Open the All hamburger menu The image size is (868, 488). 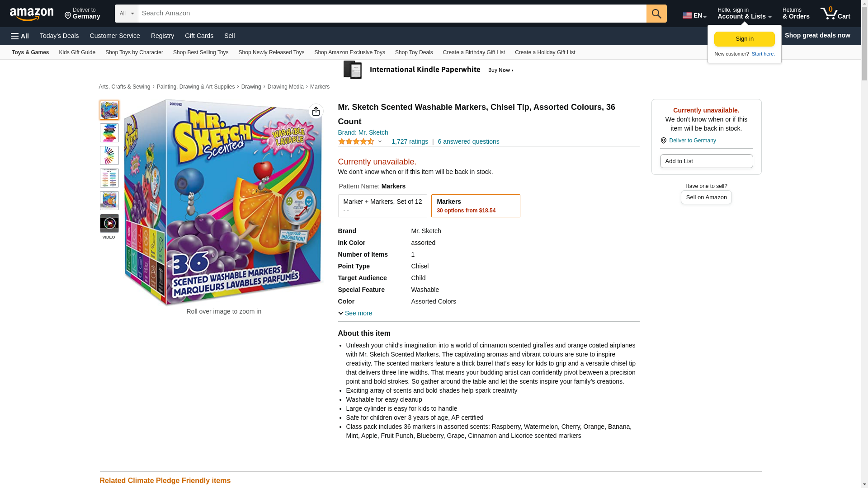click(x=20, y=36)
